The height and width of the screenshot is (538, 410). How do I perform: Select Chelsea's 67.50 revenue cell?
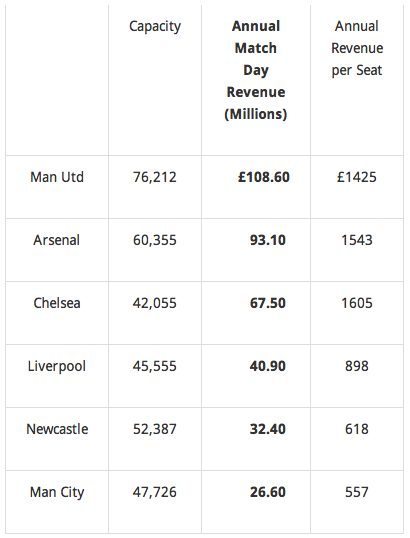coord(268,303)
